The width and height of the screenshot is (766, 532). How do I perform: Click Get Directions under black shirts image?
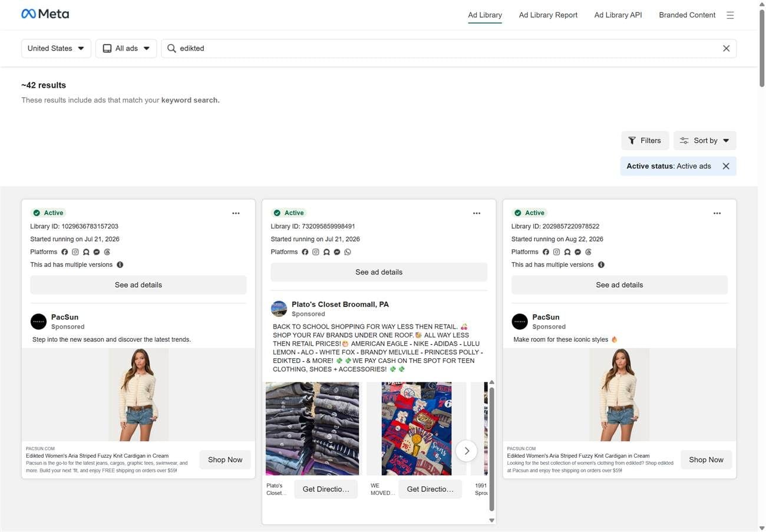click(x=326, y=490)
